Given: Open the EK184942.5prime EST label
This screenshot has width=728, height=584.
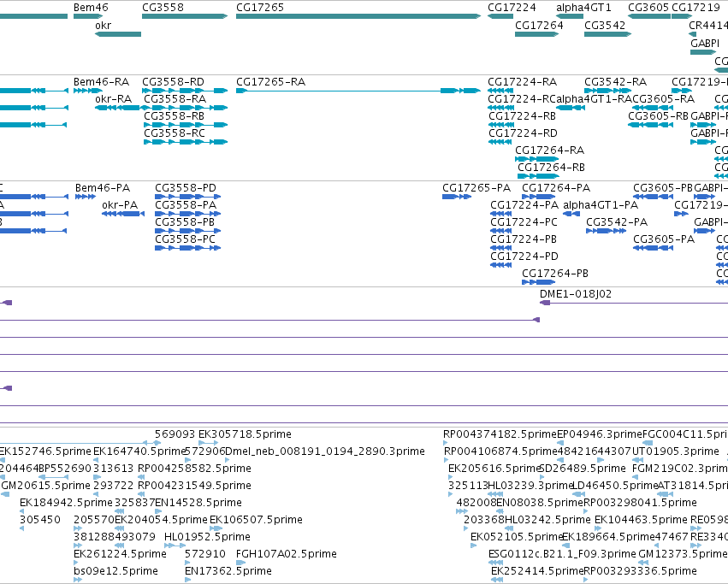Looking at the screenshot, I should click(66, 503).
